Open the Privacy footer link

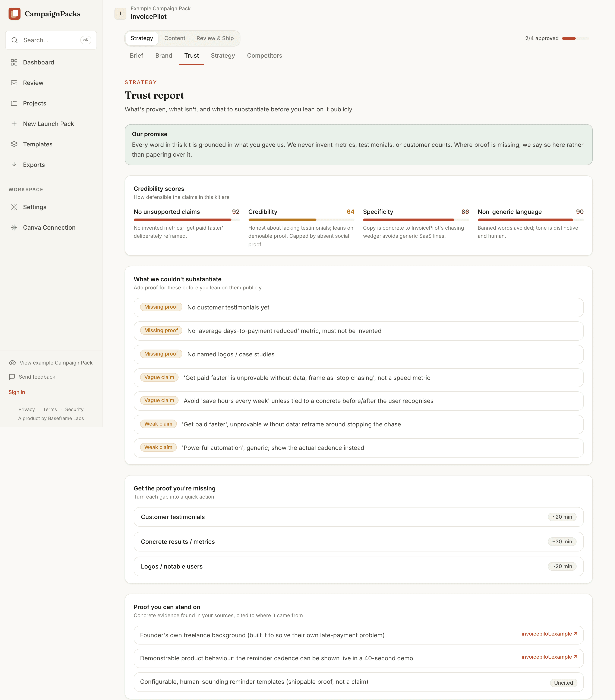click(27, 409)
